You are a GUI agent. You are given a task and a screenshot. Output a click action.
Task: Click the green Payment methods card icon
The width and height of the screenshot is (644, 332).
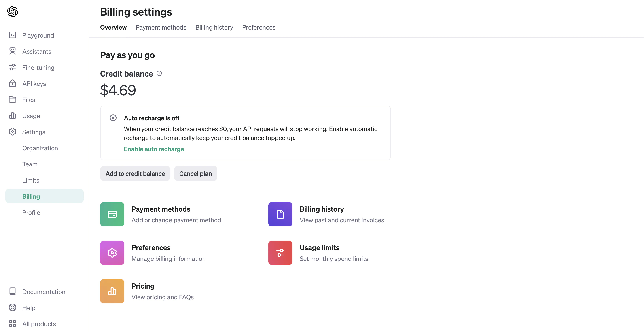(112, 214)
